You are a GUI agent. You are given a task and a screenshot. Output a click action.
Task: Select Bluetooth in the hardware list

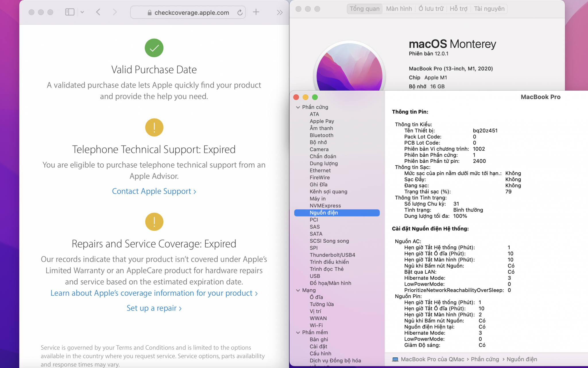321,135
